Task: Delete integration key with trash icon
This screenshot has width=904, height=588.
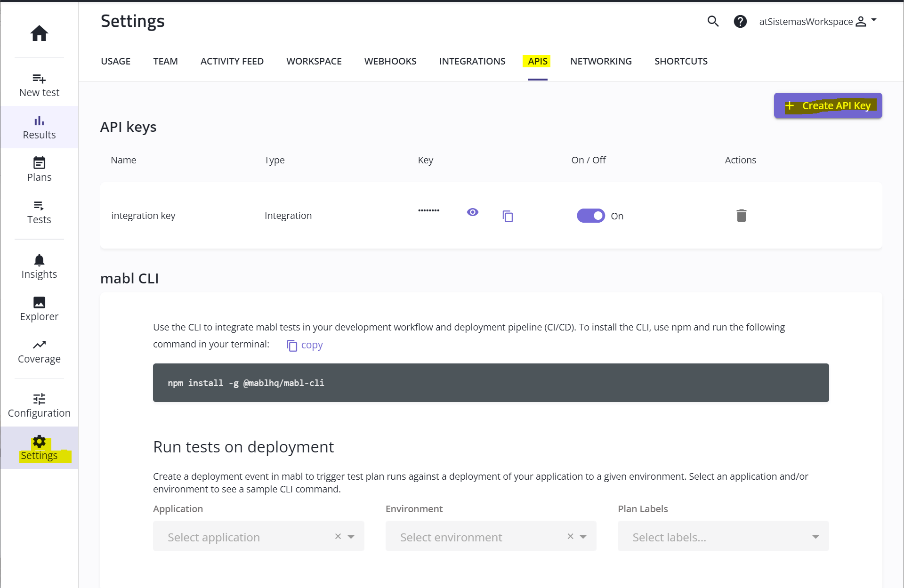Action: (x=741, y=216)
